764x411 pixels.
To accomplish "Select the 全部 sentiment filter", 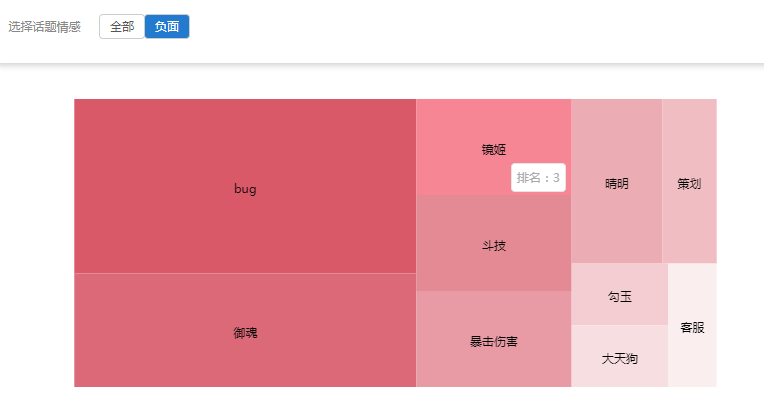I will pyautogui.click(x=122, y=27).
